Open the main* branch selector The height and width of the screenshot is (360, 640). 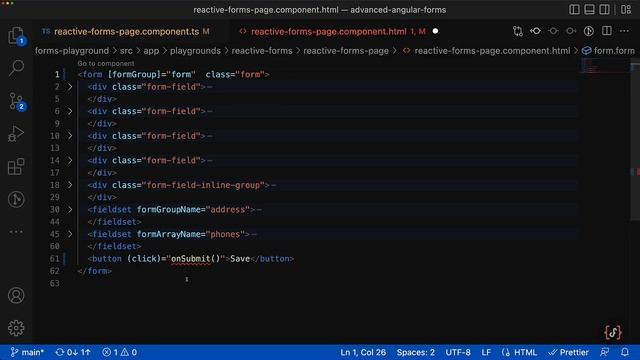click(27, 352)
